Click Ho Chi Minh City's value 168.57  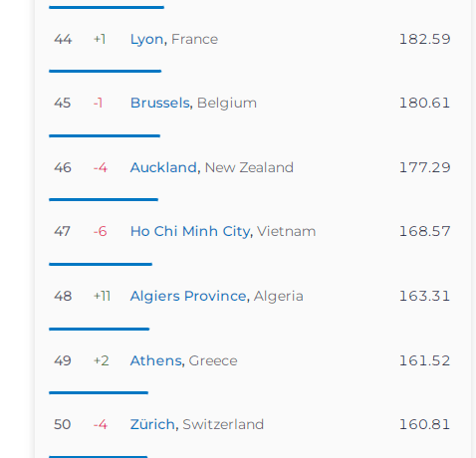tap(424, 231)
